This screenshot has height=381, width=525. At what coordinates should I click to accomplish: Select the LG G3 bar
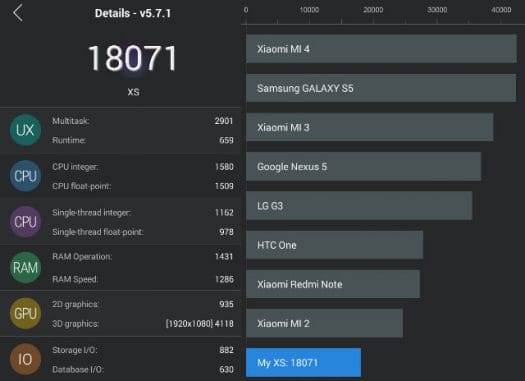click(x=359, y=206)
